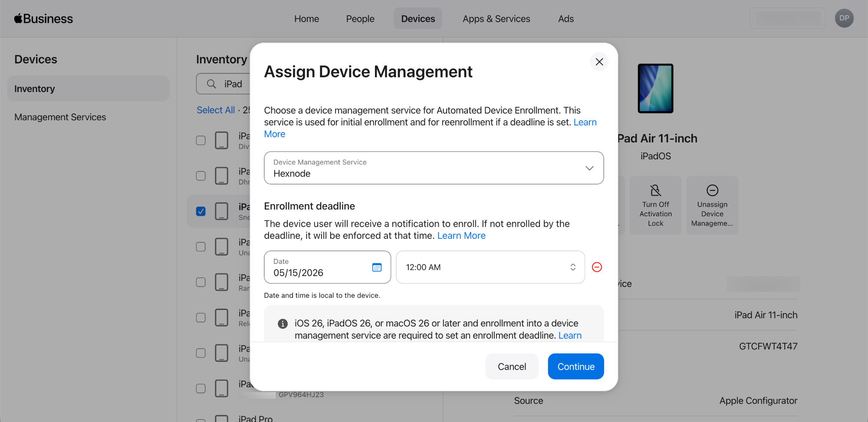Open the DP account avatar menu
The width and height of the screenshot is (868, 422).
coord(844,18)
